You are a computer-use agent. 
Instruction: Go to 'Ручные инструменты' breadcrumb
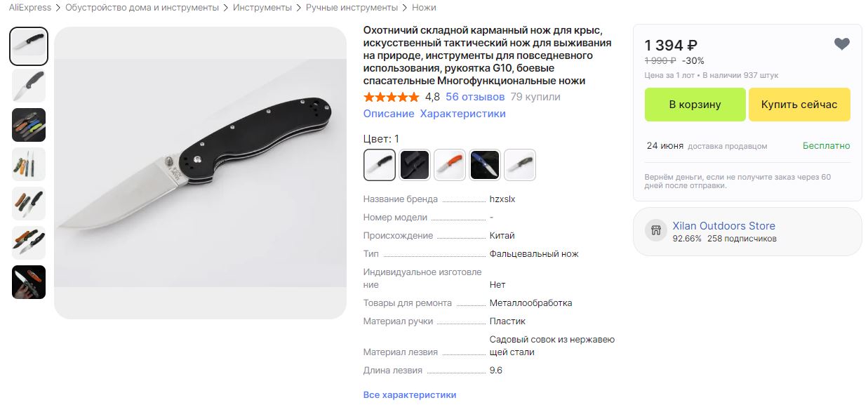coord(352,8)
